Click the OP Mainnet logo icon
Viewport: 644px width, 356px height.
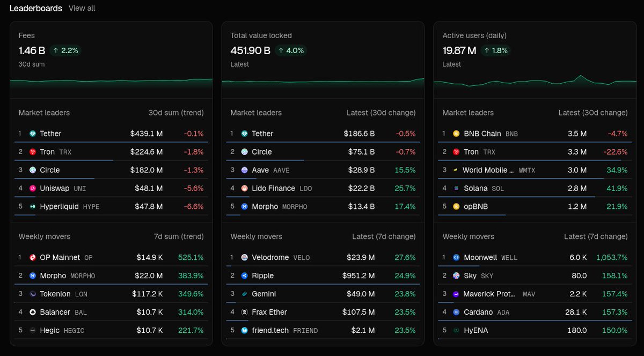pyautogui.click(x=33, y=258)
